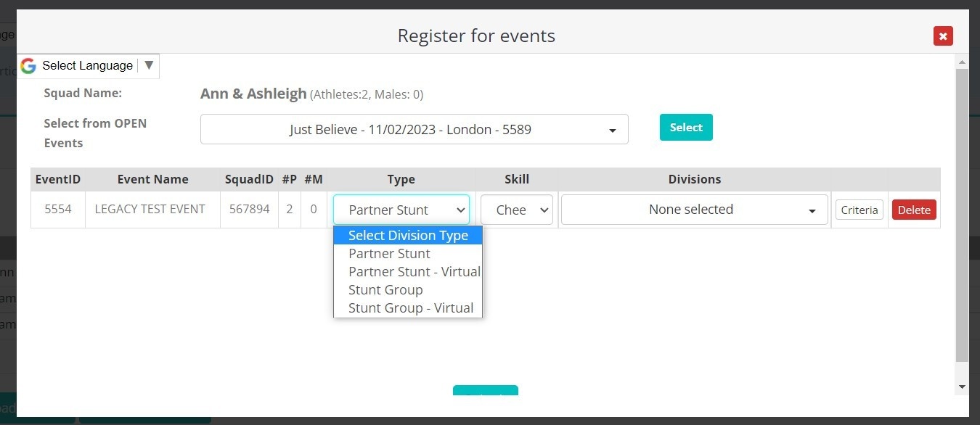The image size is (980, 425).
Task: Select Partner Stunt - Virtual option
Action: pyautogui.click(x=414, y=272)
